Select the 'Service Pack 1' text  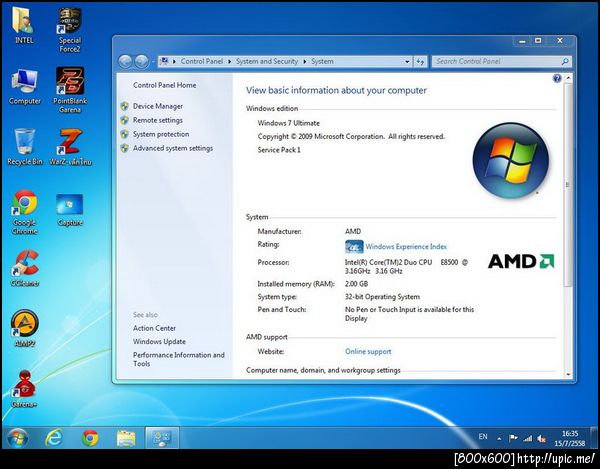click(279, 150)
